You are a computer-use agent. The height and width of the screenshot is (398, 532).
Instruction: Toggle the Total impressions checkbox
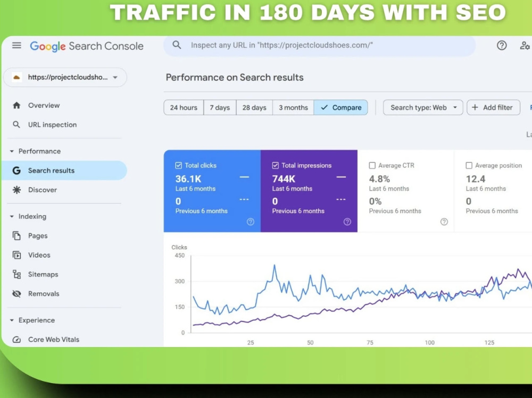tap(276, 165)
